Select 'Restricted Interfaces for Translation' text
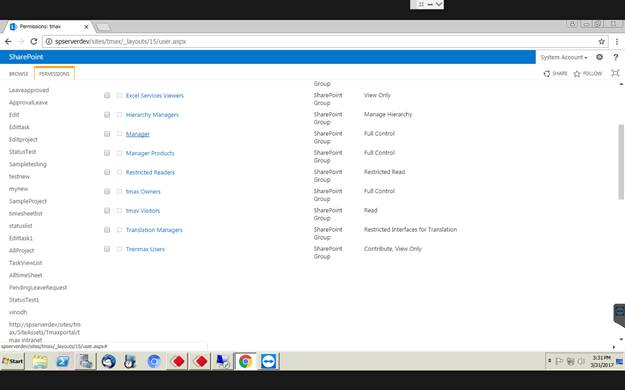This screenshot has width=625, height=390. 410,230
